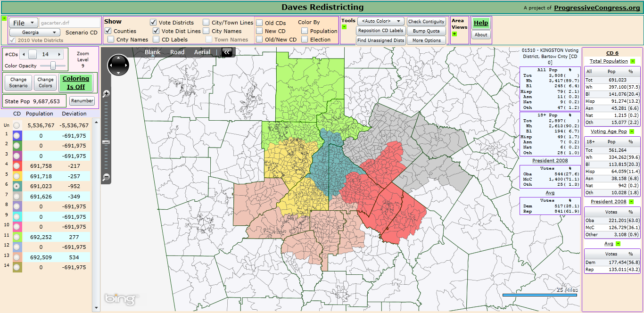Click the Check Contiguity button

click(426, 22)
